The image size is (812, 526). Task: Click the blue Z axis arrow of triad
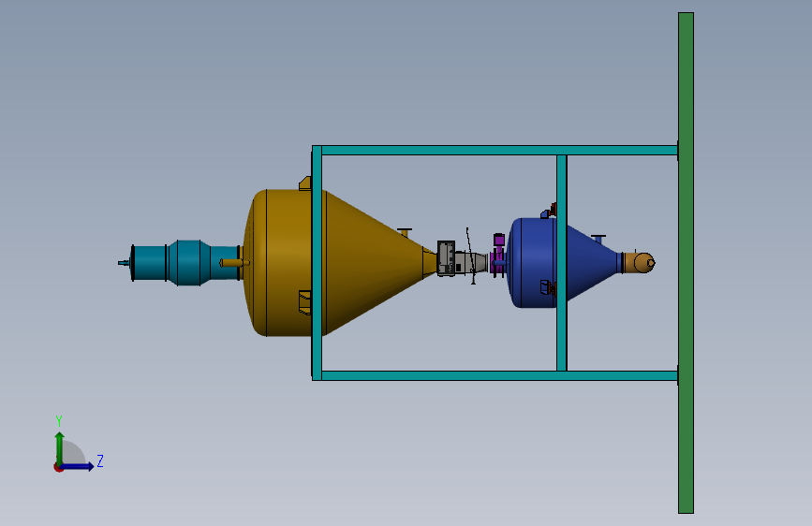pyautogui.click(x=78, y=466)
